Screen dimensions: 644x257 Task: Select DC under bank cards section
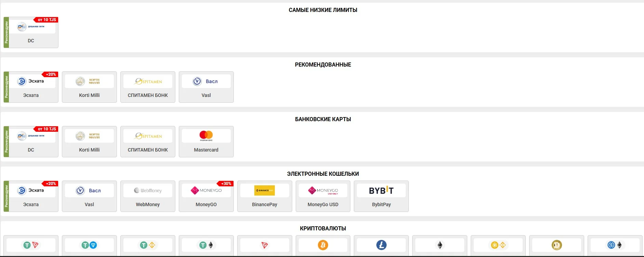point(31,142)
